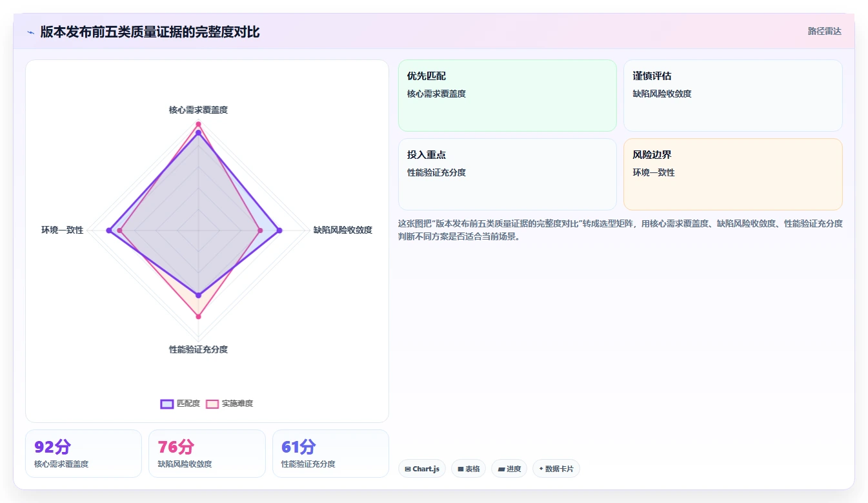This screenshot has width=868, height=503.
Task: Select the 61分 stat card
Action: coord(330,454)
